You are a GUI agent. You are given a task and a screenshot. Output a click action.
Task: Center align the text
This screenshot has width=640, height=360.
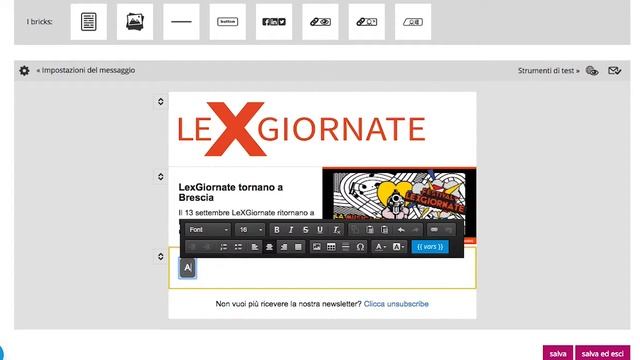tap(269, 247)
